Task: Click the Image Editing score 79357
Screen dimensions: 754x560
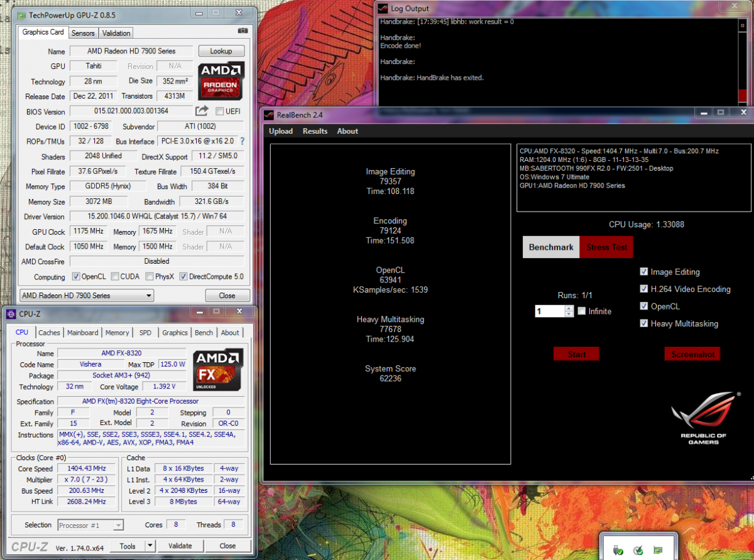Action: coord(390,181)
